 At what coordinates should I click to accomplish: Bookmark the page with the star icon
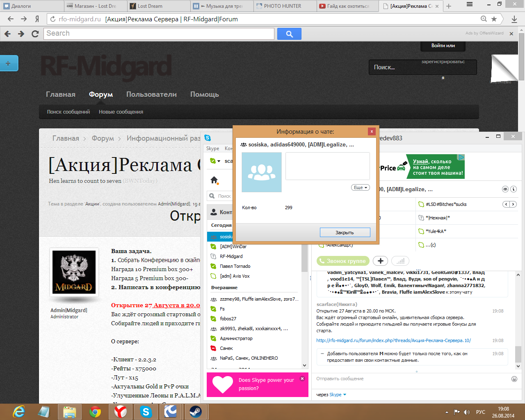pos(494,19)
